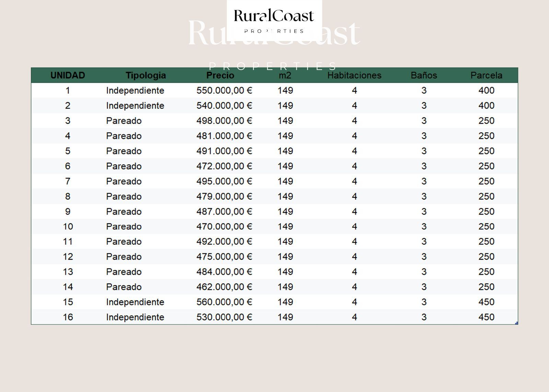Click the Parcela column header
The image size is (549, 392).
click(x=486, y=76)
